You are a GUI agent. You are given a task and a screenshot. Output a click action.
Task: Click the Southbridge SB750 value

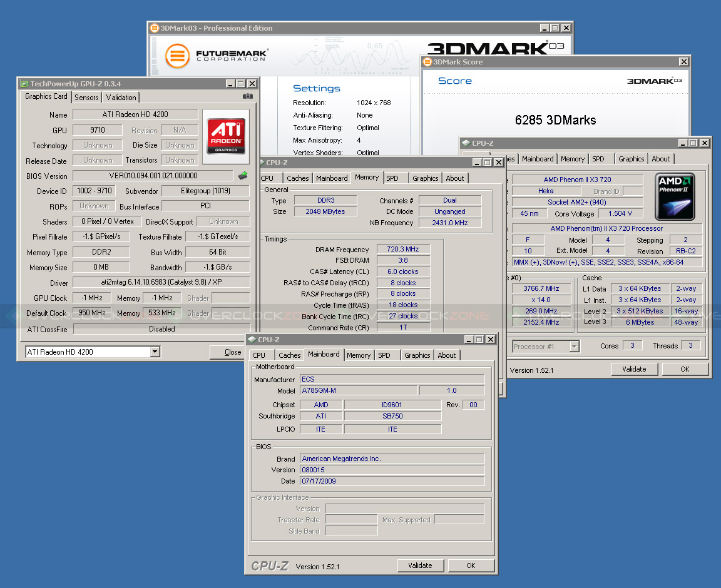point(392,416)
